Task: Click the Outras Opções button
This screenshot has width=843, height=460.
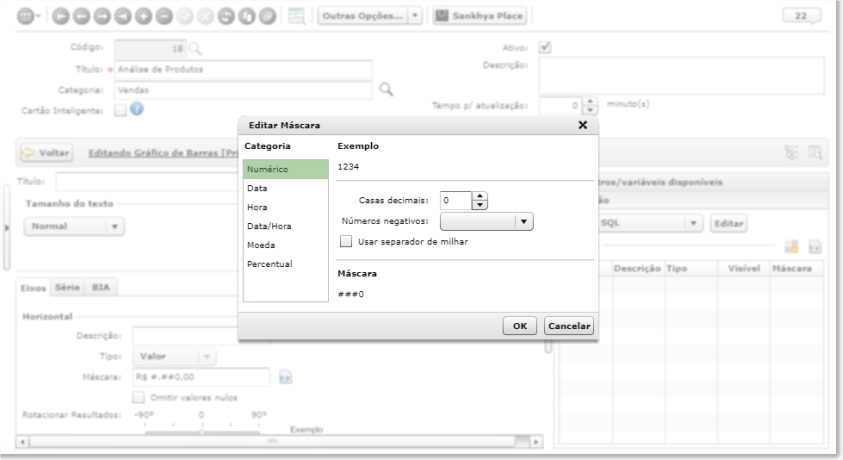Action: point(362,16)
